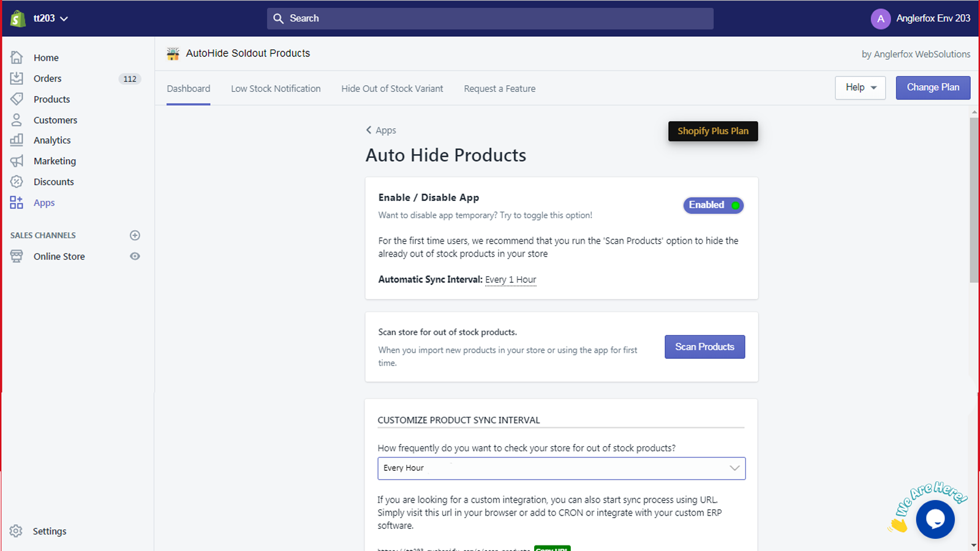Open Home via its house icon
The width and height of the screenshot is (980, 551).
(x=17, y=58)
